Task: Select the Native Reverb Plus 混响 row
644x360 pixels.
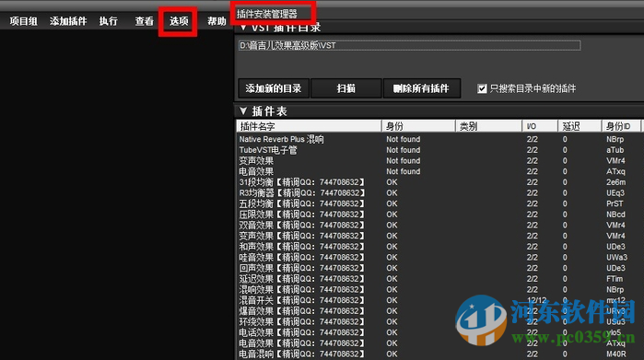Action: point(439,139)
